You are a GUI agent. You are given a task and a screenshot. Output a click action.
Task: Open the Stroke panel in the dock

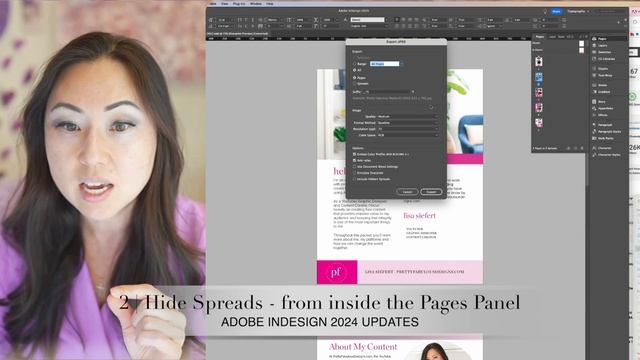(x=602, y=85)
